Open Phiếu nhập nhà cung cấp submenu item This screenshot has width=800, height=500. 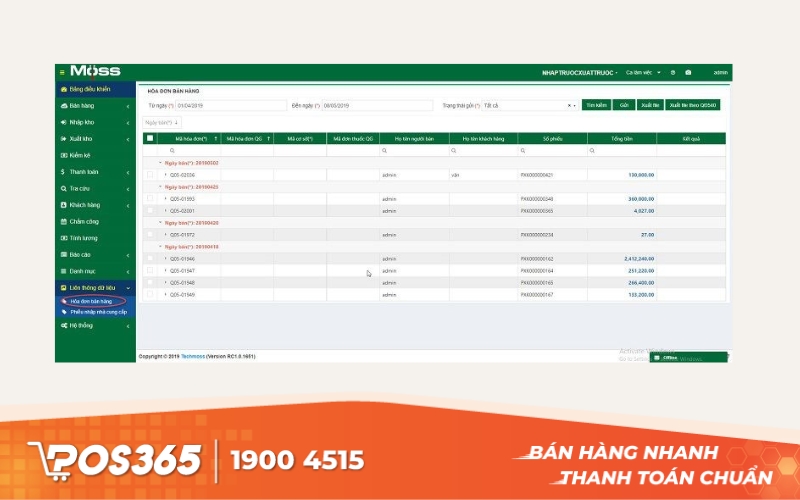(x=98, y=312)
